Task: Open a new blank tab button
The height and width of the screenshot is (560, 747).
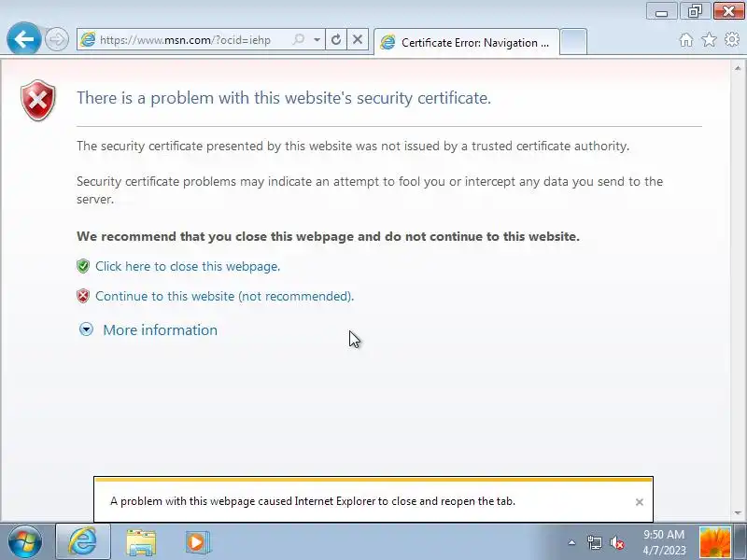Action: [x=572, y=42]
